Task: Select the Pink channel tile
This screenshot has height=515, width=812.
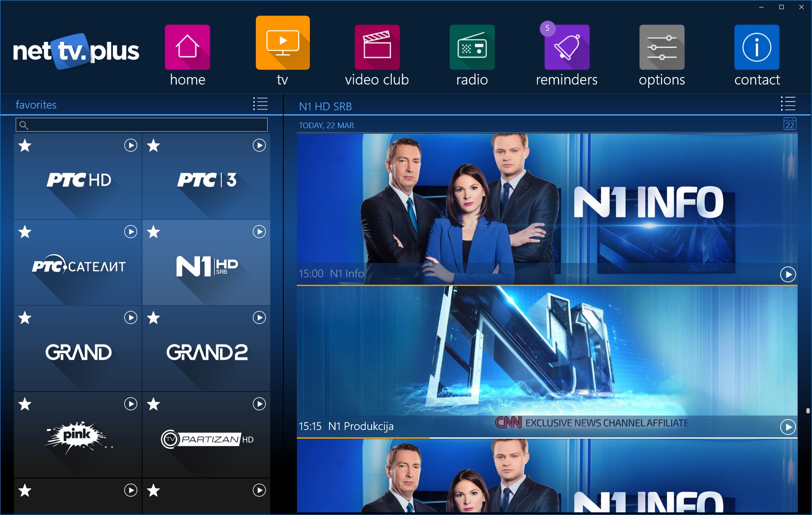Action: click(x=78, y=435)
